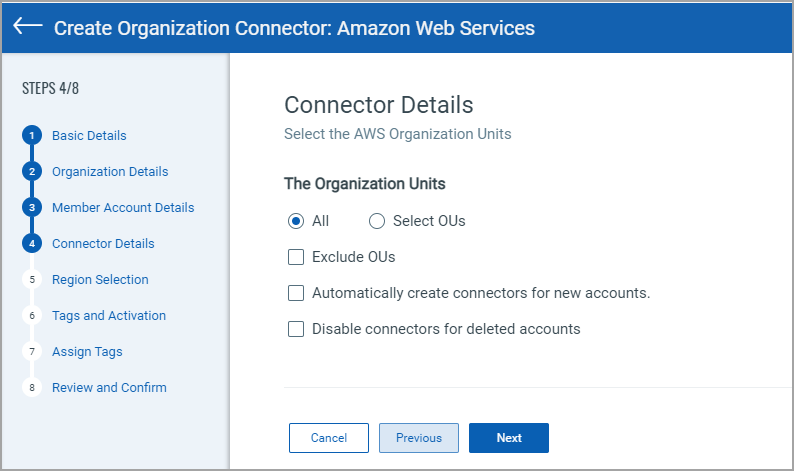Click step 1 circle icon
The width and height of the screenshot is (794, 471).
32,136
